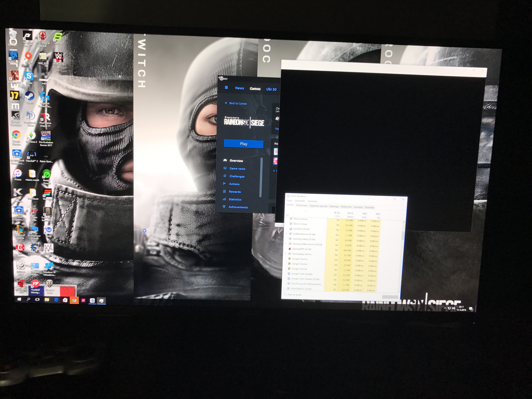This screenshot has height=399, width=532.
Task: Expand the Gaming Hotkey Service process group
Action: (286, 244)
